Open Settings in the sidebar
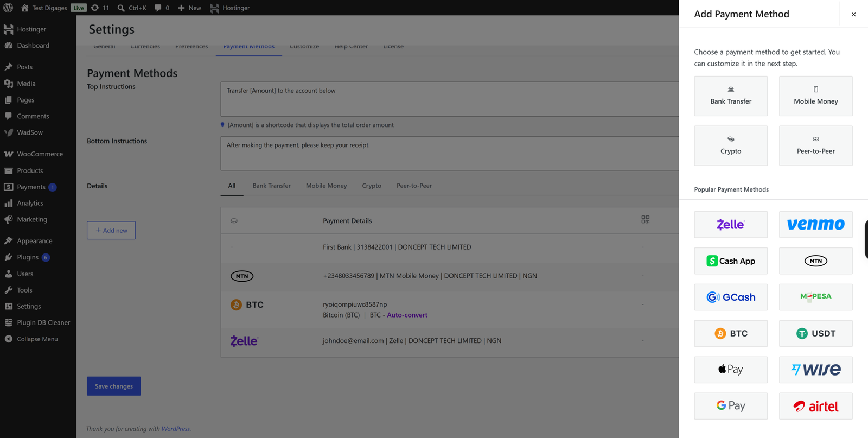This screenshot has width=868, height=438. tap(38, 306)
